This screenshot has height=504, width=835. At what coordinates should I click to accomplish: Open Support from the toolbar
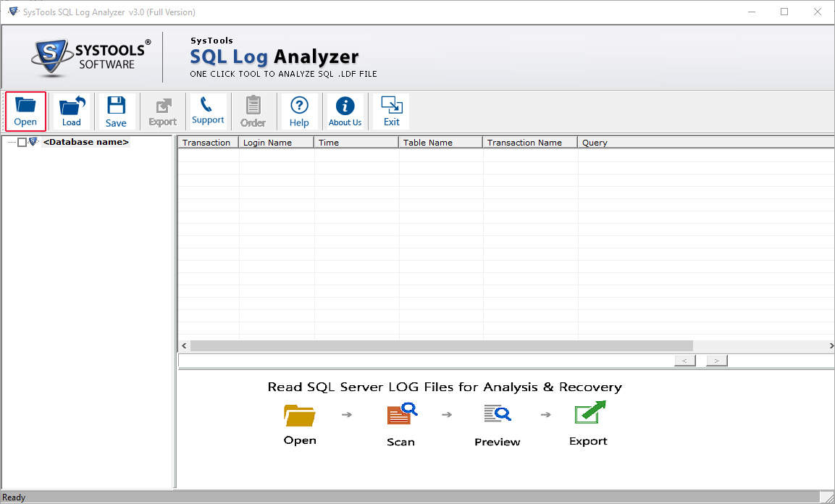tap(208, 112)
